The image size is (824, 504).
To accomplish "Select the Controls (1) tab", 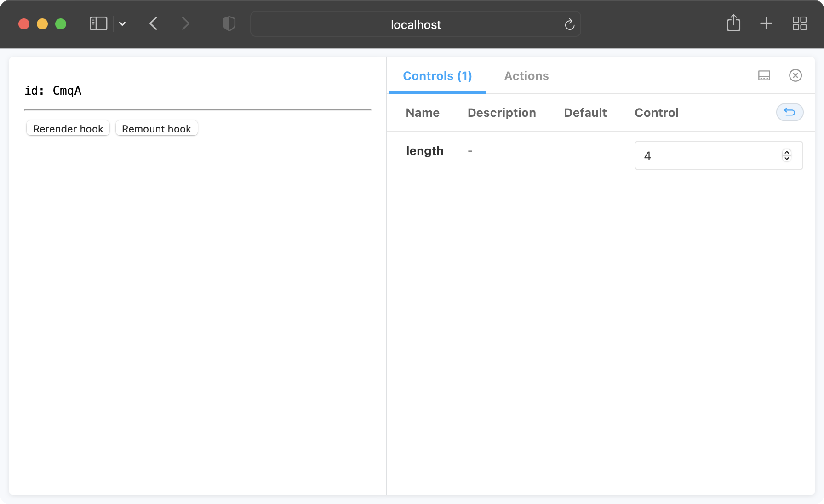I will (x=437, y=75).
